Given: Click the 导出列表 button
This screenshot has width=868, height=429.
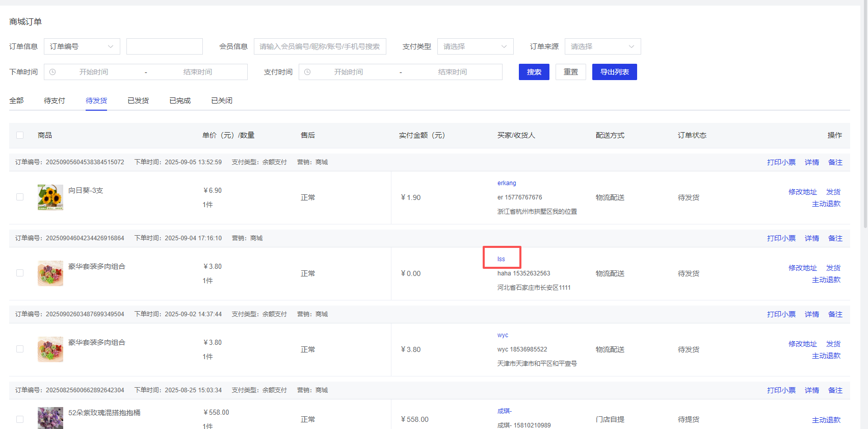Looking at the screenshot, I should 615,72.
